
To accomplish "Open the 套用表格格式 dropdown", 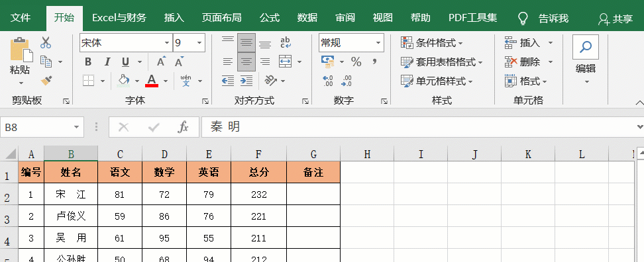I will pos(441,62).
